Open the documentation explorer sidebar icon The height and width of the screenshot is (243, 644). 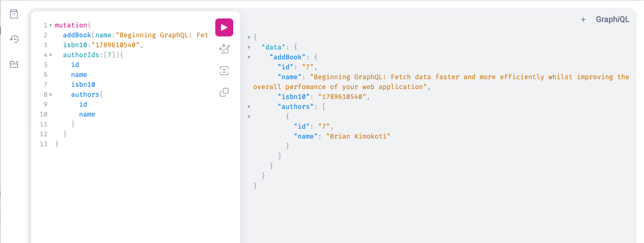click(14, 14)
